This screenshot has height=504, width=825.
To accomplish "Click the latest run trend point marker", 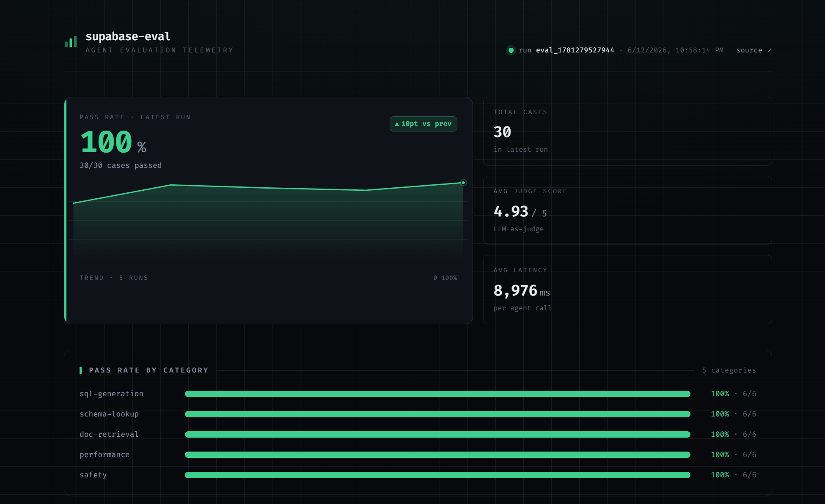I will pos(463,183).
